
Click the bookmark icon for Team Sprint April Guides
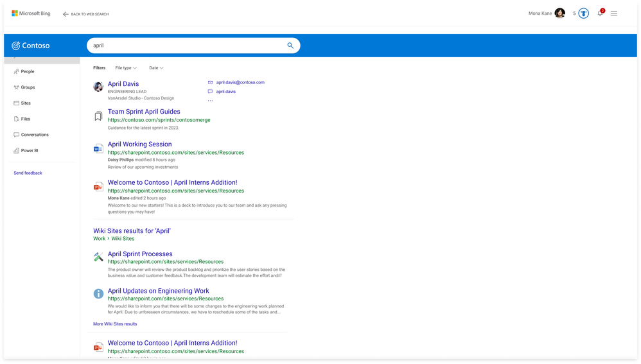point(98,116)
